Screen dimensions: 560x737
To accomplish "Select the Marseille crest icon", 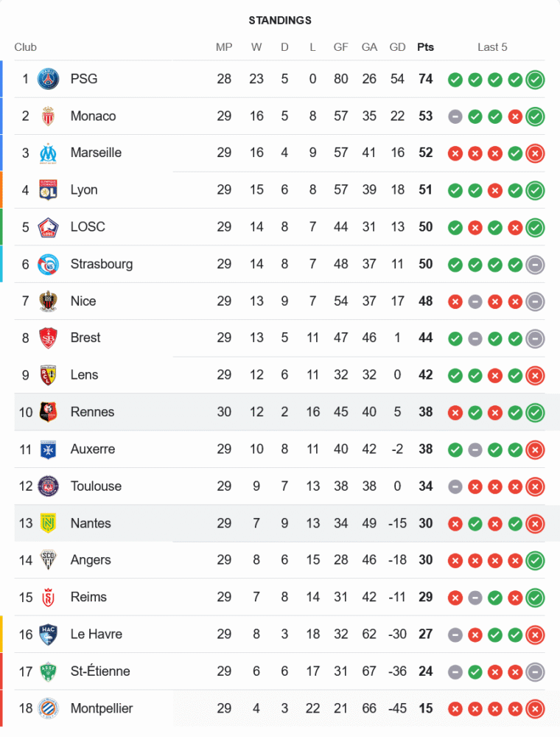I will (x=48, y=153).
